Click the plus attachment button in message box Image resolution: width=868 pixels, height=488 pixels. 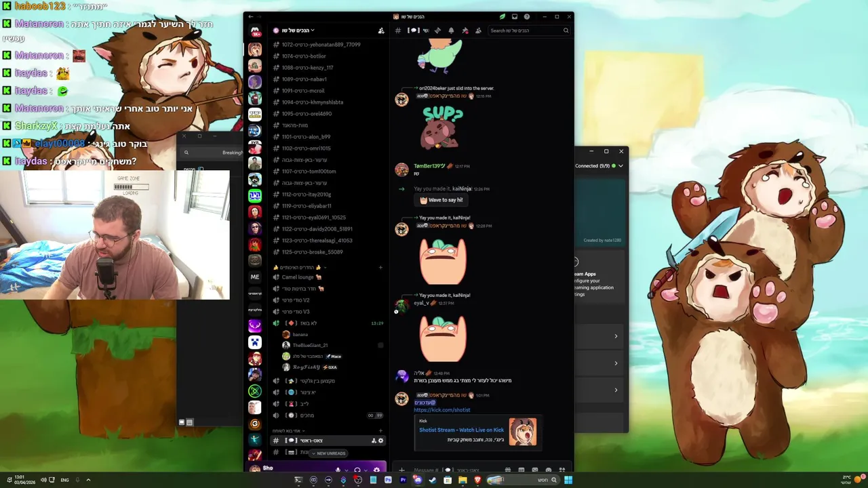point(401,470)
